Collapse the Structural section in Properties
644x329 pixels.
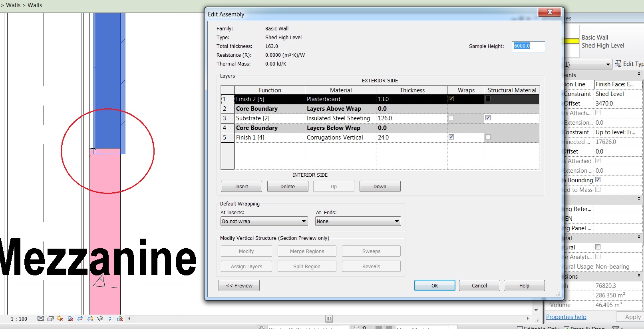pyautogui.click(x=638, y=237)
